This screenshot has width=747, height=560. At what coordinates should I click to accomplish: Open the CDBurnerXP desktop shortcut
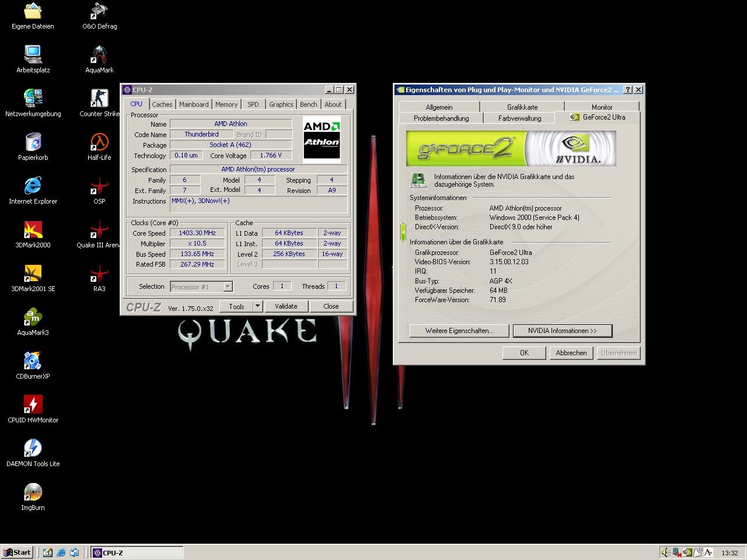point(33,366)
